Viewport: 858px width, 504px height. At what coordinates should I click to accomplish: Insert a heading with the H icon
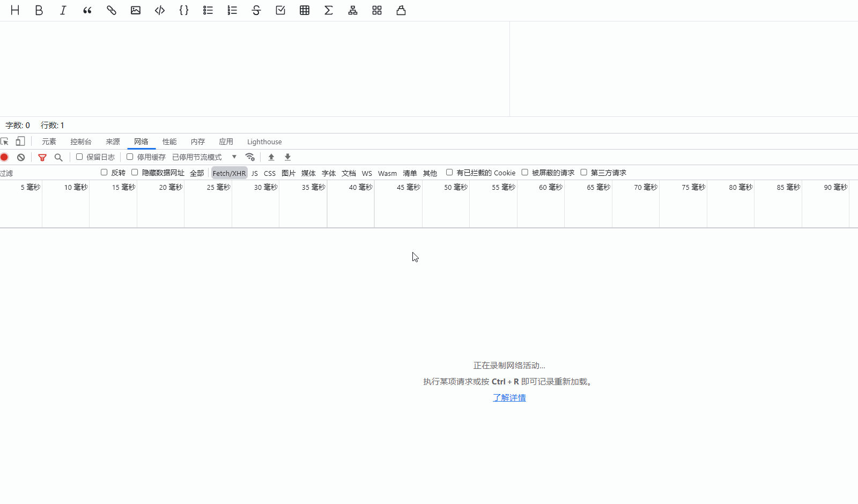pyautogui.click(x=14, y=10)
